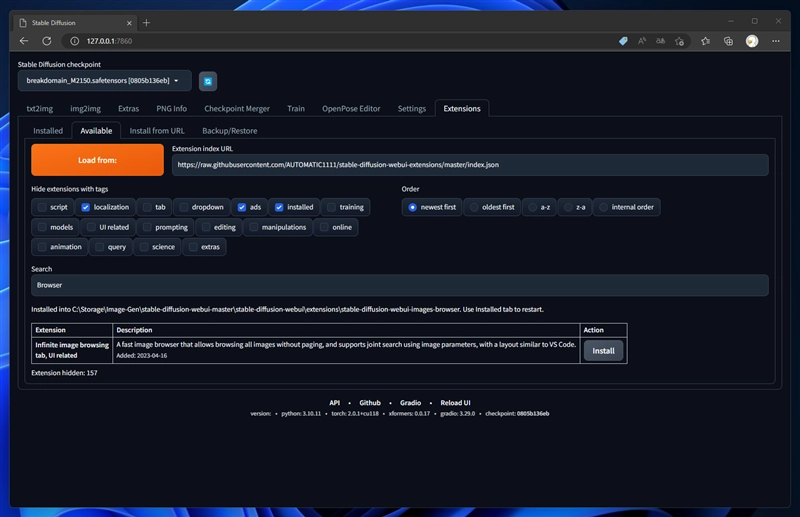Click the browser profile avatar

[x=752, y=41]
